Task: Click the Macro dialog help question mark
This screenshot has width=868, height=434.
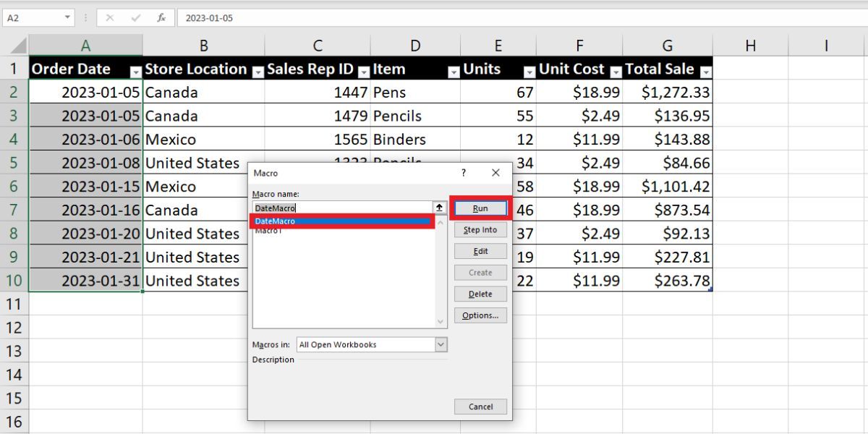Action: click(464, 173)
